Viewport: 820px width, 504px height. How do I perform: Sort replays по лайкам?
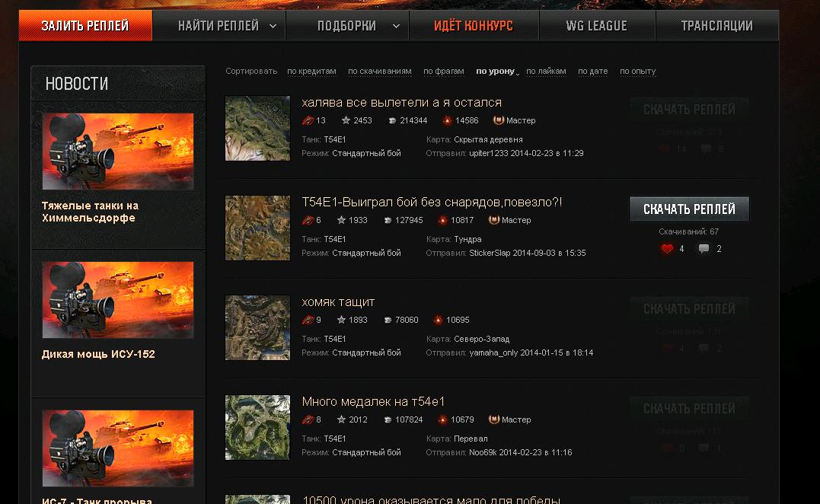(x=546, y=71)
